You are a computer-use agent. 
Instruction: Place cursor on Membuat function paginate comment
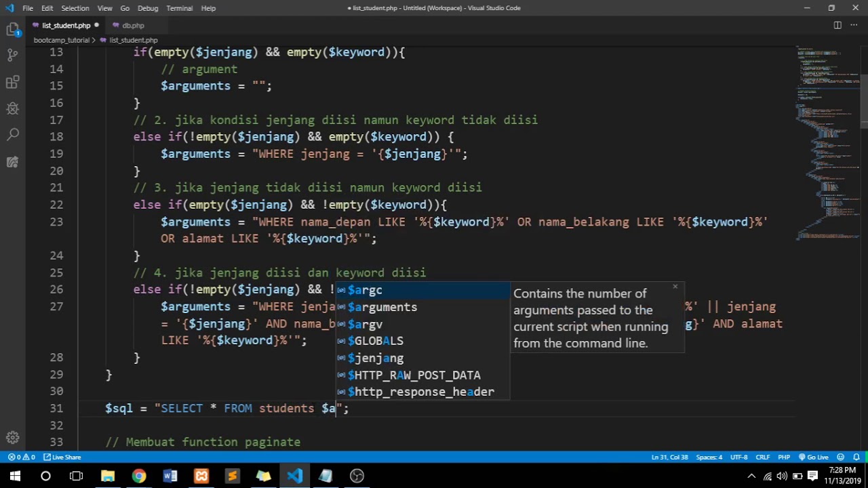(x=203, y=442)
